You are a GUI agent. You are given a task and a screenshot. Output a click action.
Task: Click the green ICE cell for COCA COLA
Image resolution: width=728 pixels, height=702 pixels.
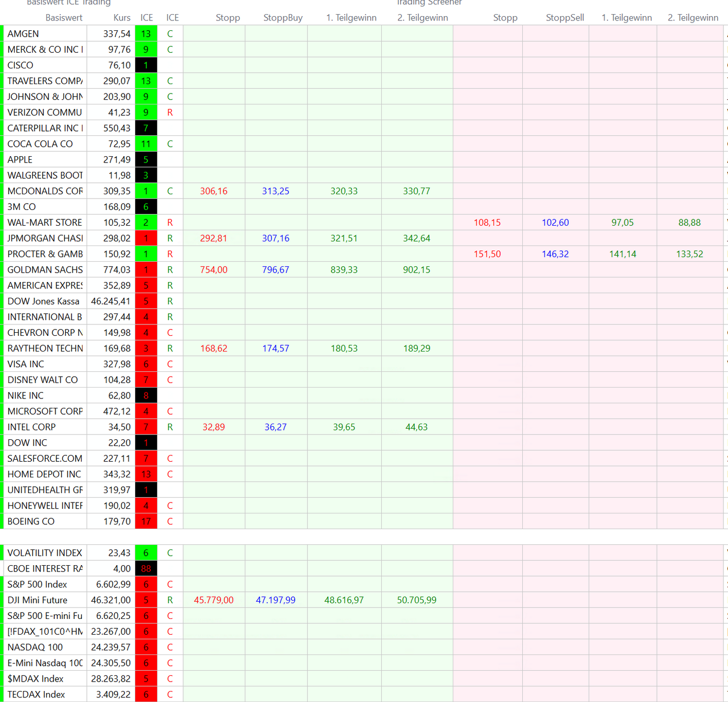click(x=146, y=144)
